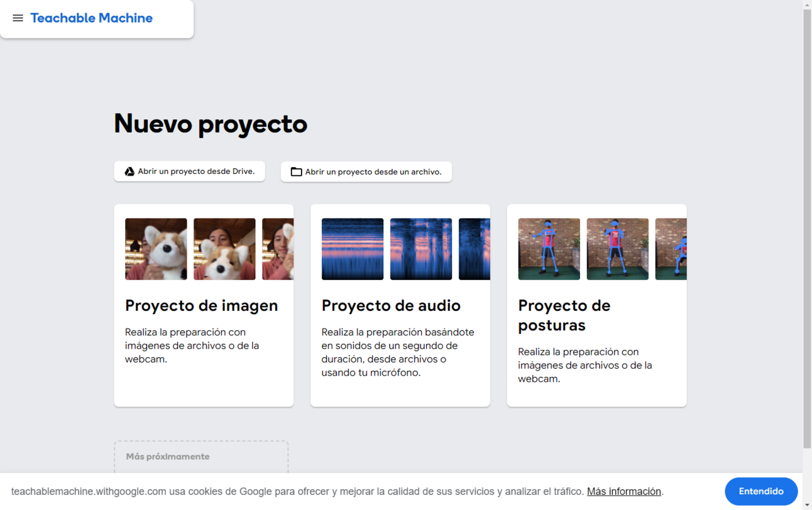Click the folder icon for file opening
812x510 pixels.
pyautogui.click(x=296, y=172)
